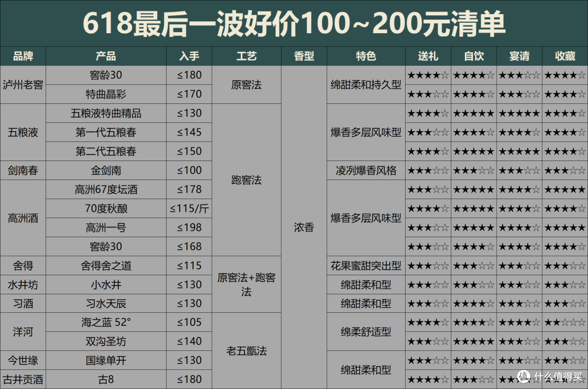Click the 收藏 column header
This screenshot has height=389, width=588.
click(565, 56)
